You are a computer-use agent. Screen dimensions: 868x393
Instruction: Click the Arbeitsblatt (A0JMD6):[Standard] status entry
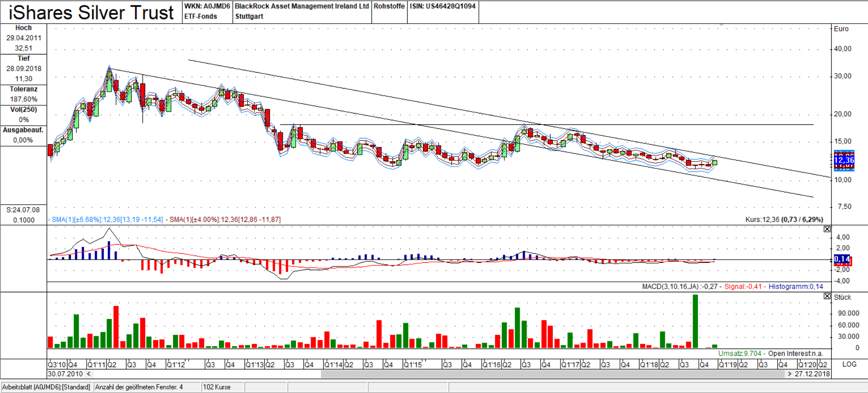point(46,387)
